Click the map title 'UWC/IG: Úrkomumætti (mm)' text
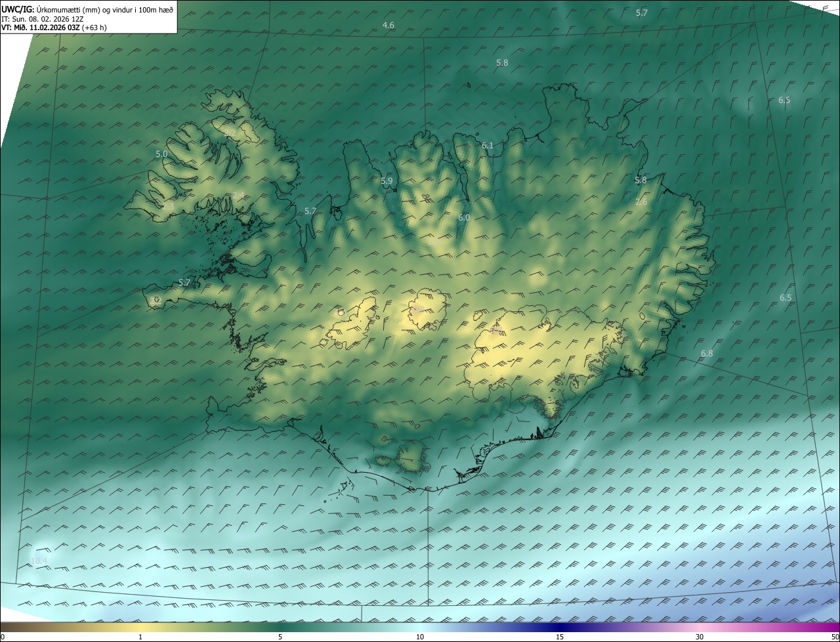840x642 pixels. pyautogui.click(x=51, y=9)
